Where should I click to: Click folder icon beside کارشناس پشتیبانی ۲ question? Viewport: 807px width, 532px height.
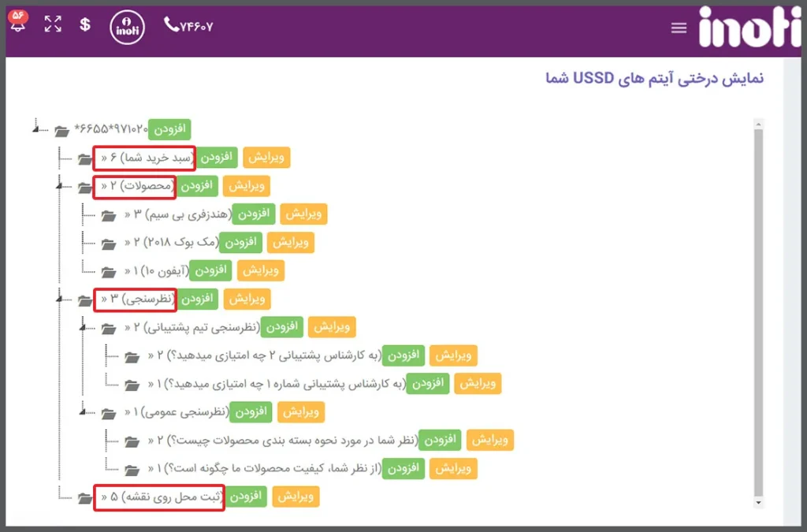(x=132, y=356)
